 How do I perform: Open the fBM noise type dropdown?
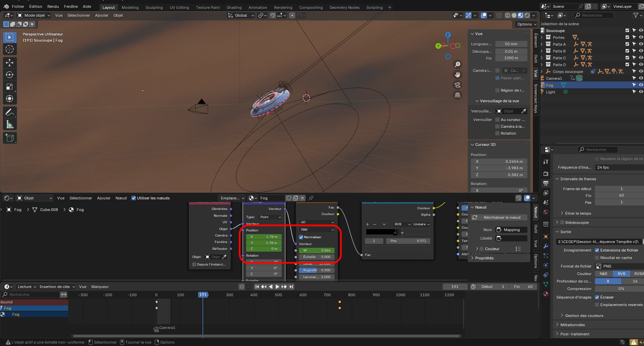coord(317,230)
